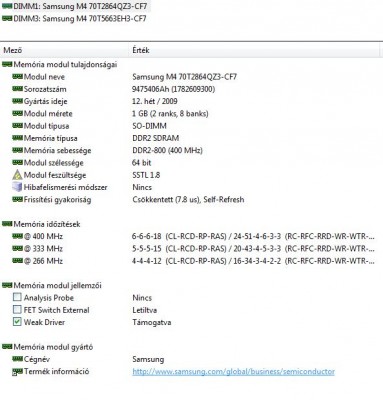Select the Modul szélessége row label
The image size is (383, 400).
pyautogui.click(x=54, y=163)
